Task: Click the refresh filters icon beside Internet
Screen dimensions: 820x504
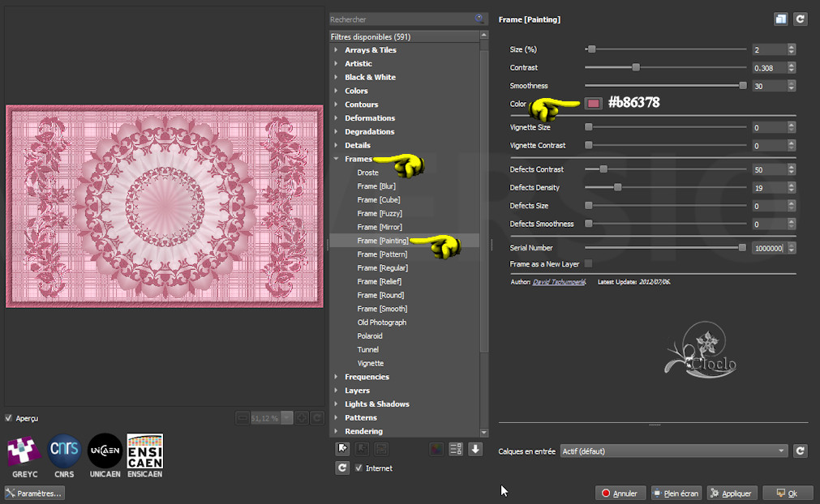Action: pos(342,468)
